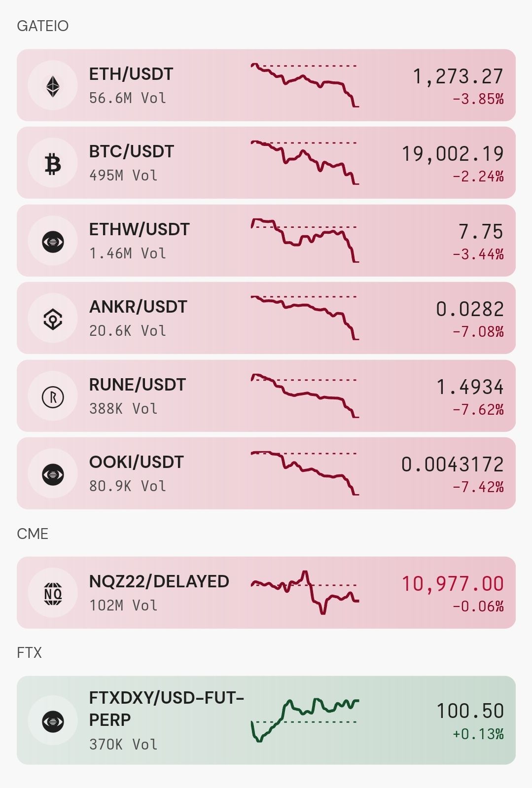Click the FTXDXY perp icon
Viewport: 532px width, 788px height.
click(x=53, y=721)
